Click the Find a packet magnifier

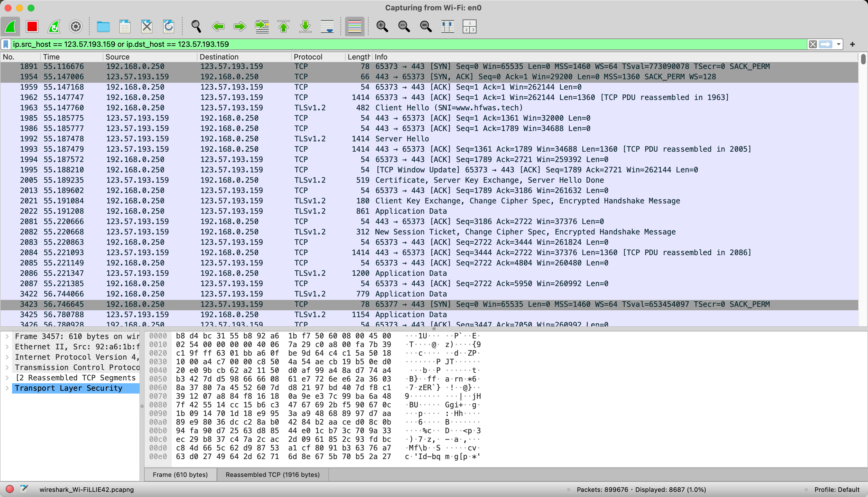point(196,26)
